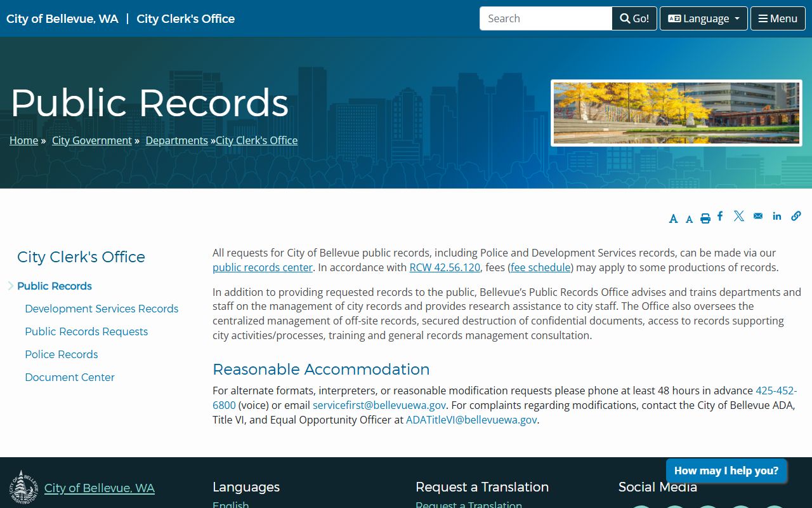The image size is (812, 508).
Task: Open the City Clerk's Office header link
Action: (185, 18)
